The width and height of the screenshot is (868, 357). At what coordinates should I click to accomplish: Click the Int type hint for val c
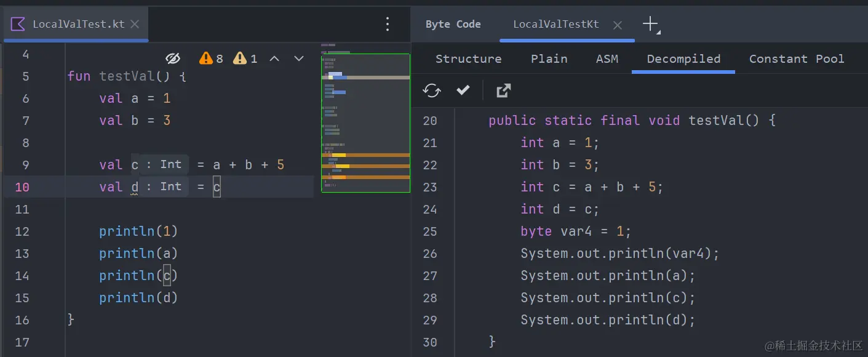click(x=164, y=164)
